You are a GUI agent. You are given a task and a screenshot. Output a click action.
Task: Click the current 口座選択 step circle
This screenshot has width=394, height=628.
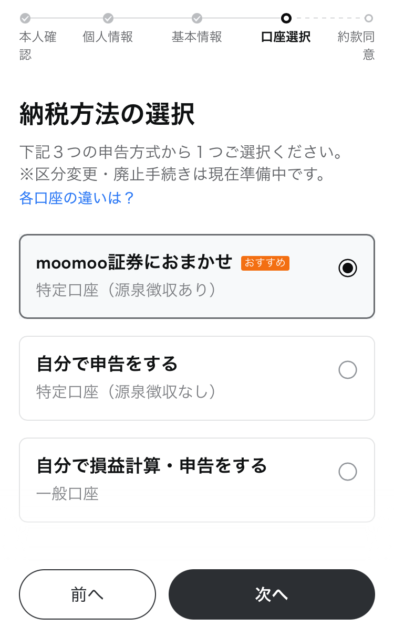coord(286,18)
